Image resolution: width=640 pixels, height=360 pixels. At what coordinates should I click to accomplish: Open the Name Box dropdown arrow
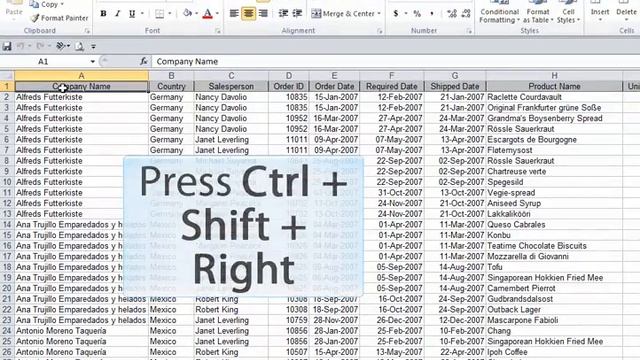[93, 62]
